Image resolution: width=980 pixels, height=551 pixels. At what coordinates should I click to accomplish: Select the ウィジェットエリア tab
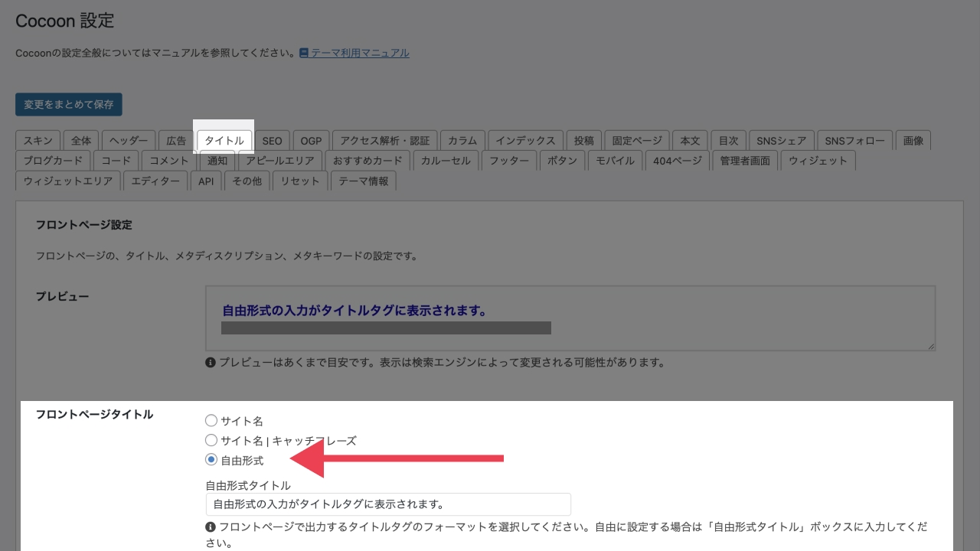[x=68, y=181]
